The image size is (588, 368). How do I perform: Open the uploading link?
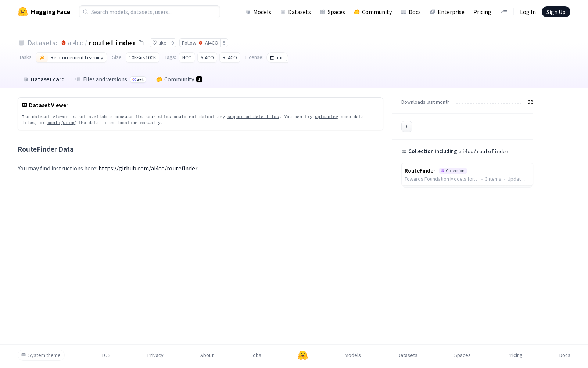click(326, 117)
